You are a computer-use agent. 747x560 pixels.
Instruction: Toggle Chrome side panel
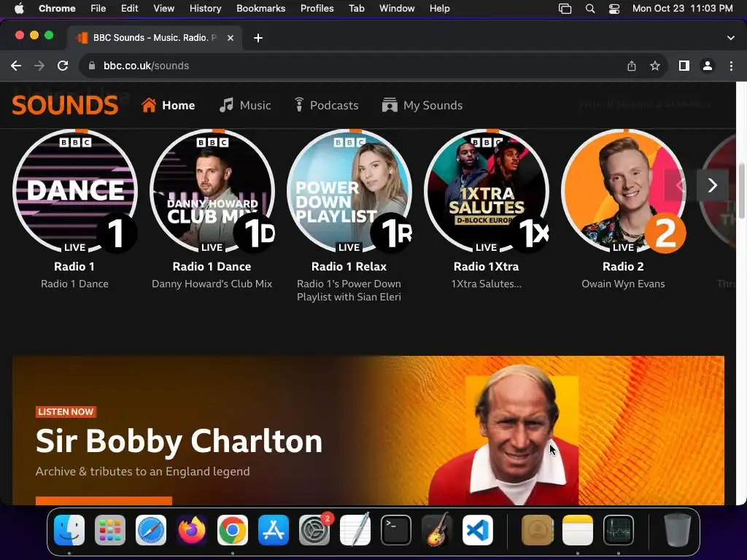click(684, 66)
